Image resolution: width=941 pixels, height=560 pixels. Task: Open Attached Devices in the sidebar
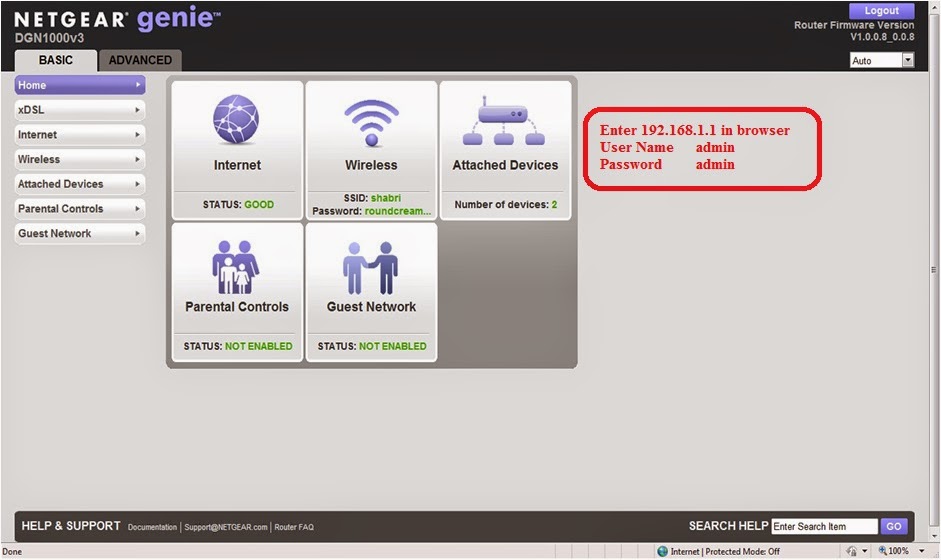[x=80, y=184]
